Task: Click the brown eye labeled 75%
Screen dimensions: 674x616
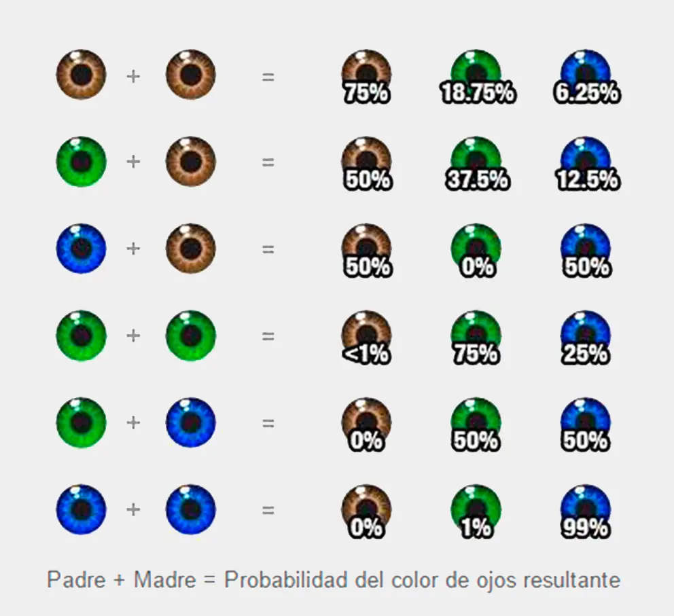Action: click(366, 77)
